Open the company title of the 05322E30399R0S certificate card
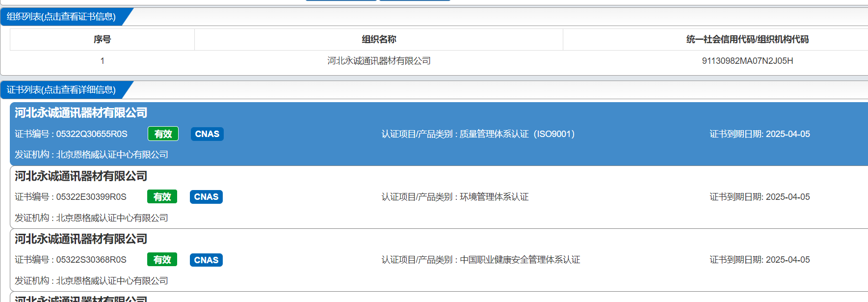868x302 pixels. click(81, 176)
